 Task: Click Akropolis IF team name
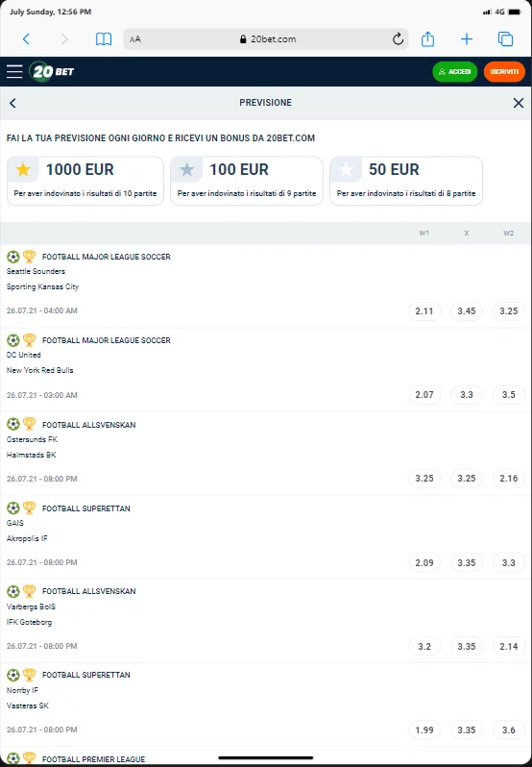point(27,538)
